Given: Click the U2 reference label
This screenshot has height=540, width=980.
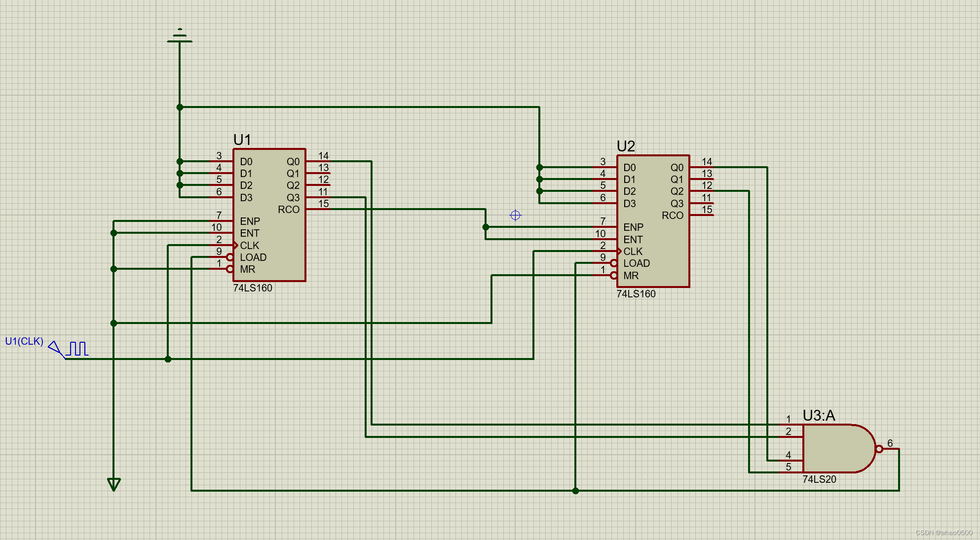Looking at the screenshot, I should pos(626,146).
